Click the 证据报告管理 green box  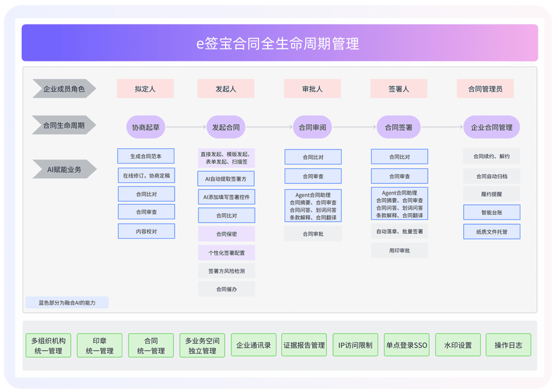pos(304,345)
